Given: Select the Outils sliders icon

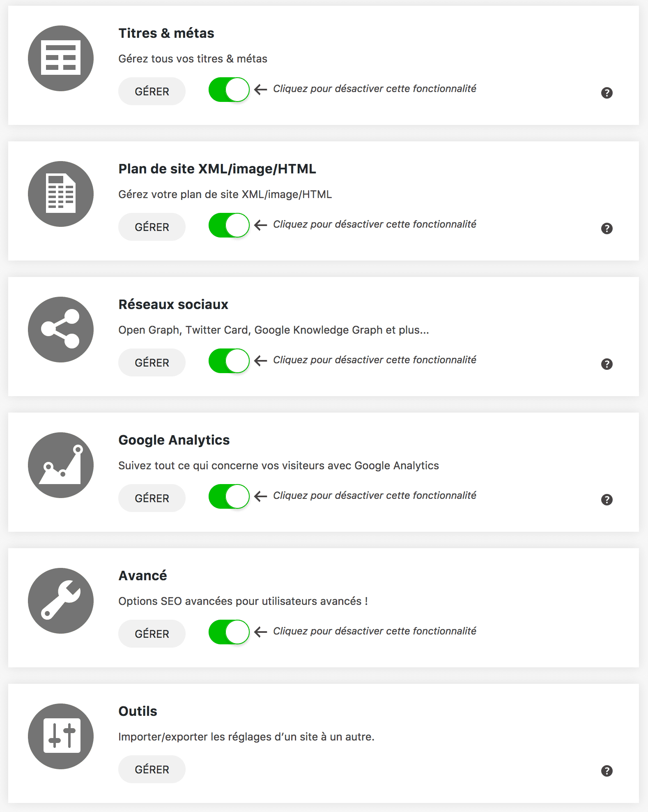Looking at the screenshot, I should coord(61,736).
